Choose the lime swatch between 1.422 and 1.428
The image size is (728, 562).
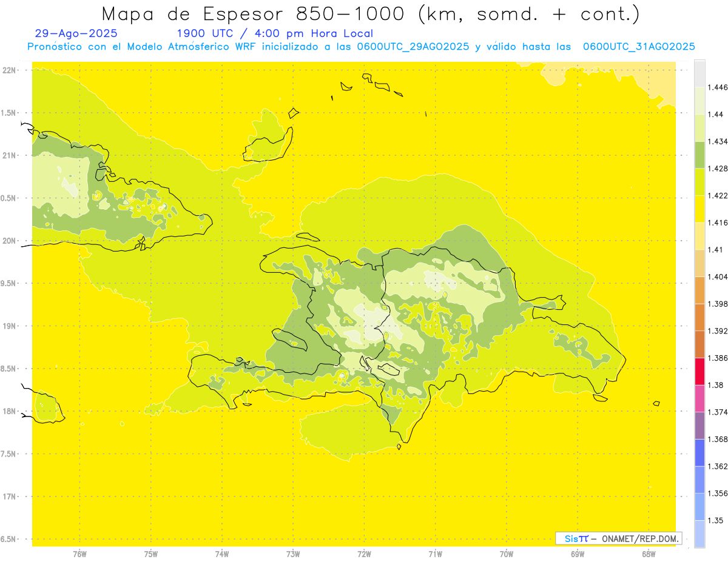(699, 181)
